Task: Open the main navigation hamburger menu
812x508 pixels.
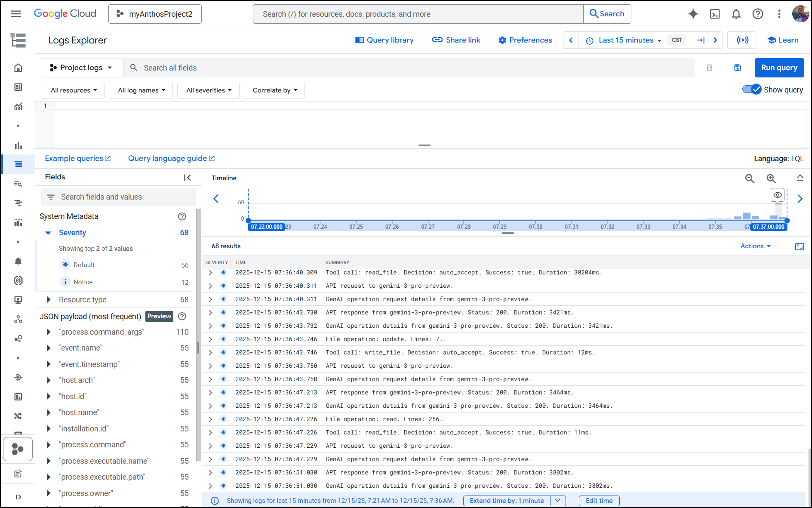Action: 16,14
